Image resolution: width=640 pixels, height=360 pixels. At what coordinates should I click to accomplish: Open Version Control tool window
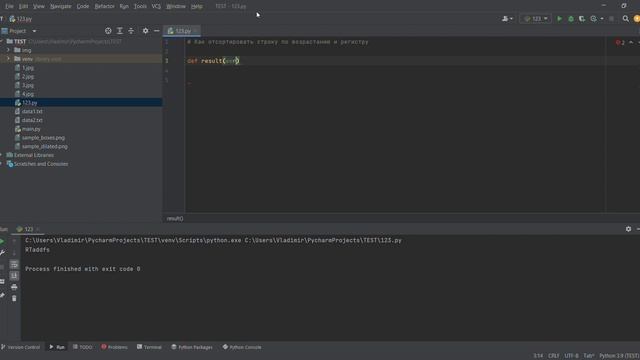(x=20, y=347)
